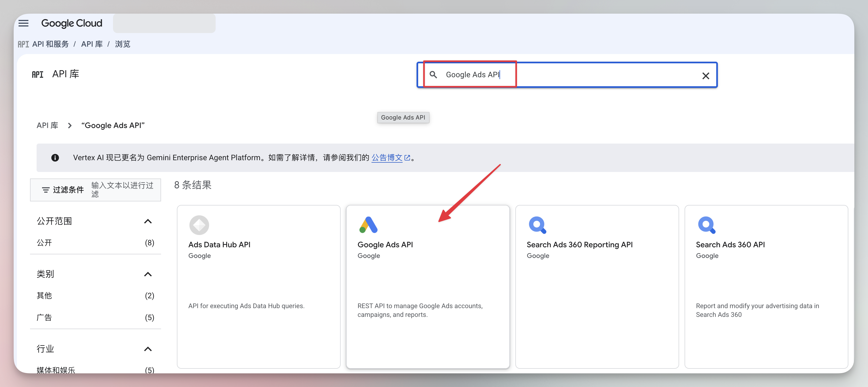Click 浏览 in the breadcrumb
Viewport: 868px width, 387px height.
click(x=123, y=44)
